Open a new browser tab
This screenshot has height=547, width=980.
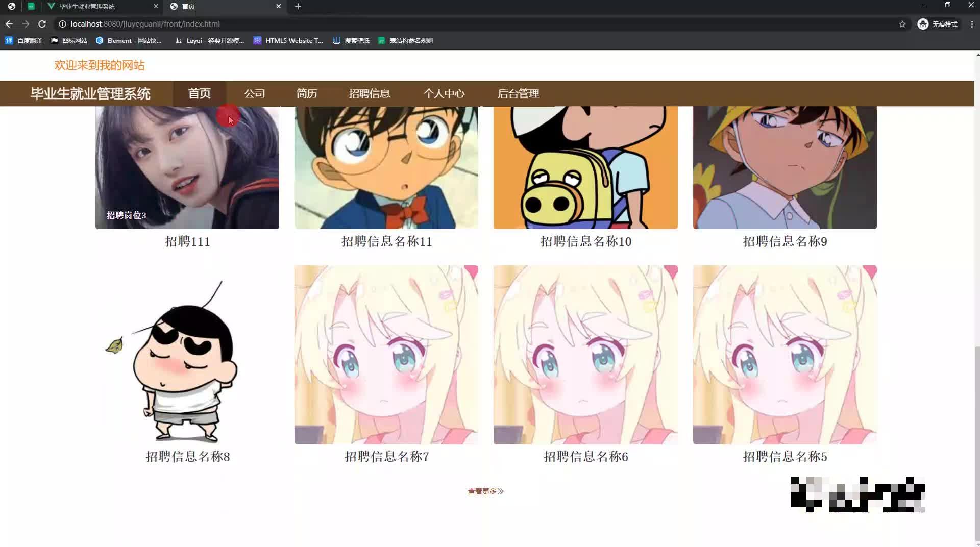click(x=298, y=6)
